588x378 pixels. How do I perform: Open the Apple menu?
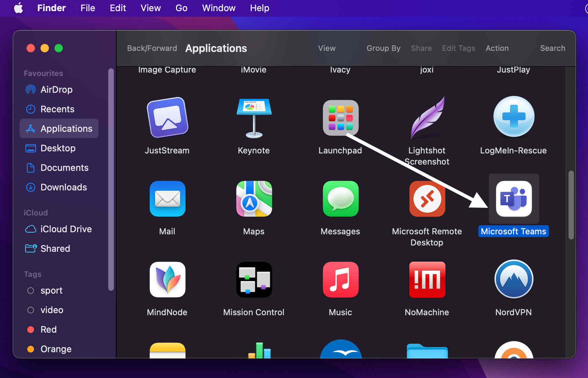click(x=19, y=8)
